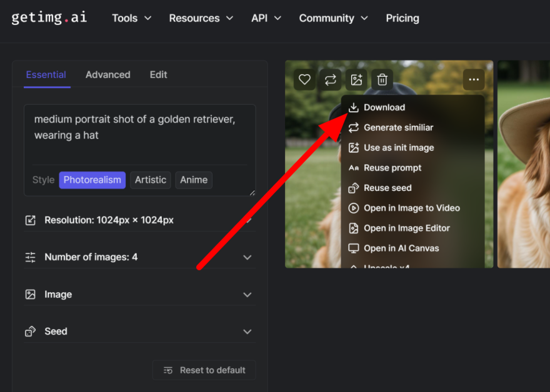Image resolution: width=550 pixels, height=392 pixels.
Task: Select the Artistic style option
Action: 151,180
